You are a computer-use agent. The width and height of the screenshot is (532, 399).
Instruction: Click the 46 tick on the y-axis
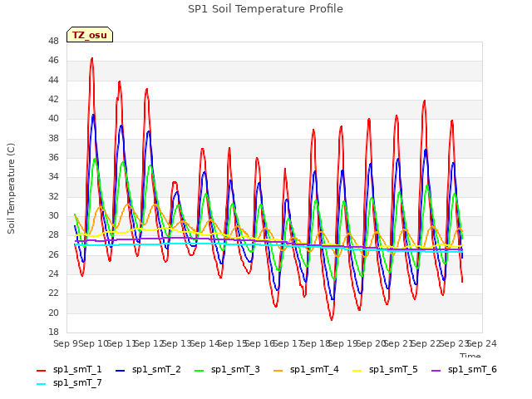point(53,61)
